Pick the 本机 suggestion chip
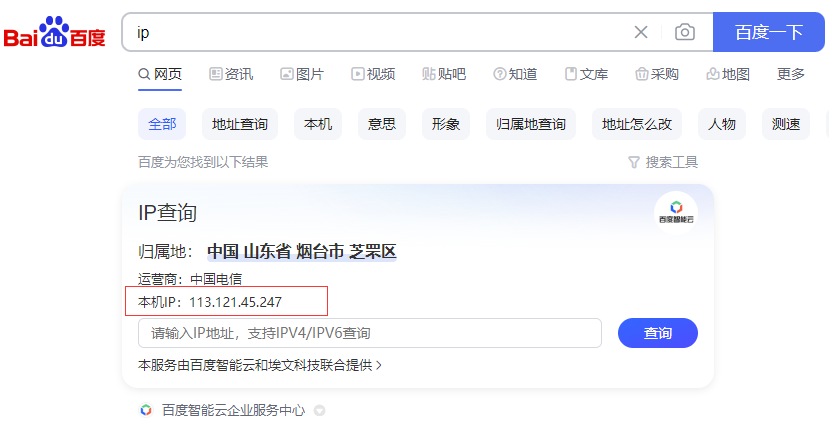Viewport: 829px width, 427px height. (x=318, y=124)
